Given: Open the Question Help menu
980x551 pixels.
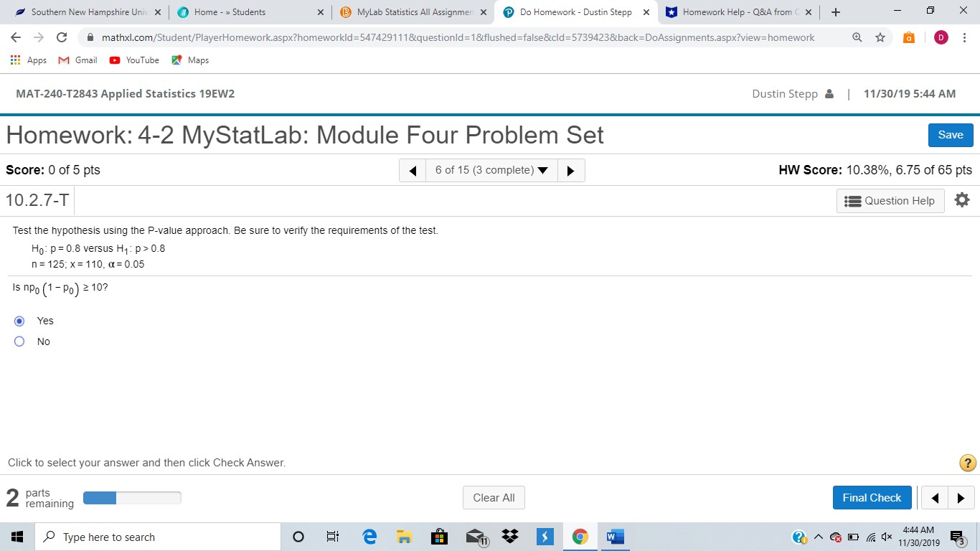Looking at the screenshot, I should (890, 200).
